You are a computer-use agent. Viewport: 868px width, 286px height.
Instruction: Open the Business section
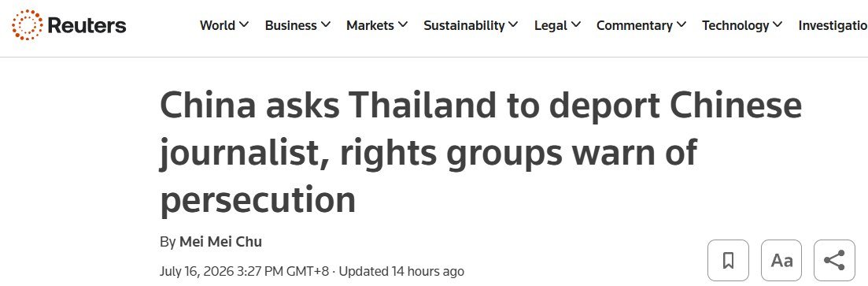(x=290, y=25)
